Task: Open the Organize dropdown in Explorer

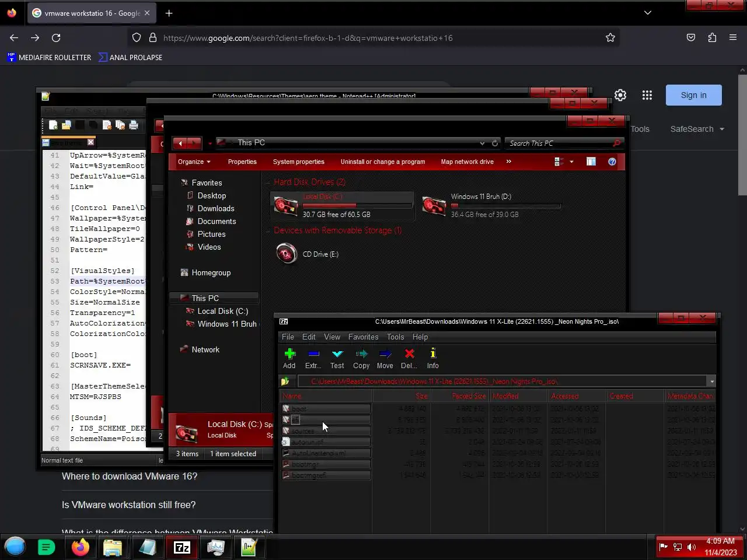Action: tap(194, 162)
